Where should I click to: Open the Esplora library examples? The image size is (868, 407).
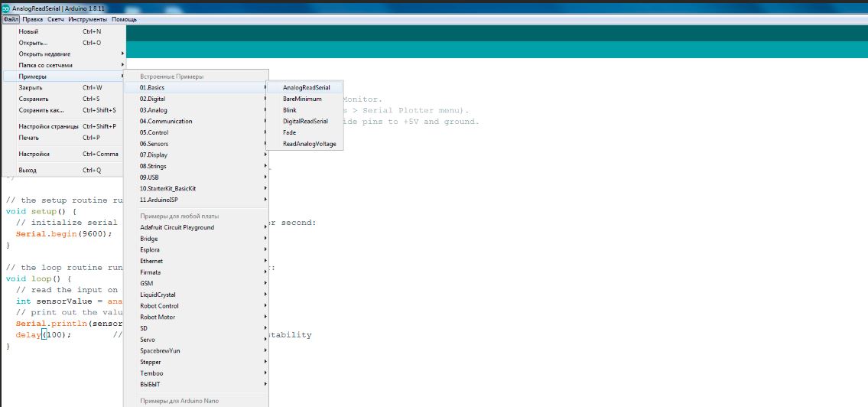196,249
